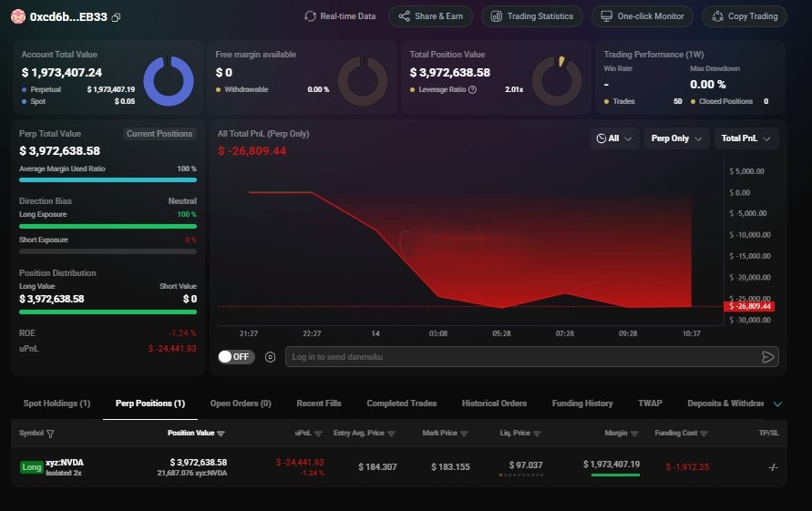This screenshot has height=511, width=812.
Task: Toggle the danmaku OFF switch
Action: point(236,357)
